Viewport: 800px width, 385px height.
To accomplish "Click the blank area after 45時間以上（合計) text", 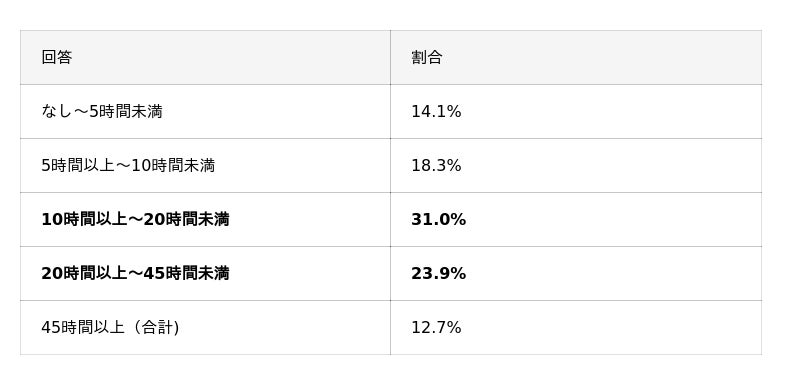I will click(x=285, y=327).
